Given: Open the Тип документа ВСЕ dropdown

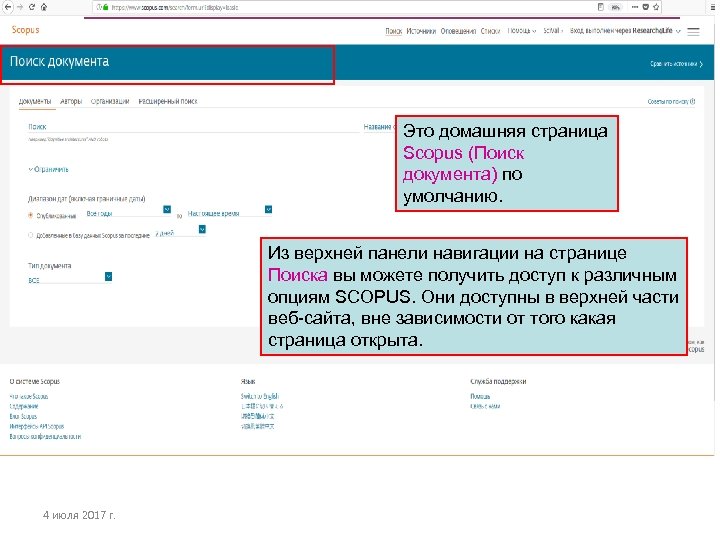Looking at the screenshot, I should click(x=70, y=278).
